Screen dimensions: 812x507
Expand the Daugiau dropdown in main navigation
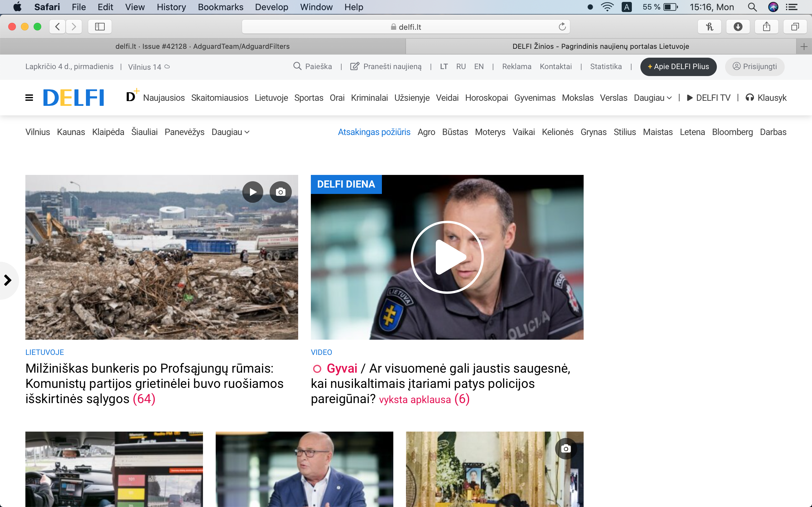652,98
